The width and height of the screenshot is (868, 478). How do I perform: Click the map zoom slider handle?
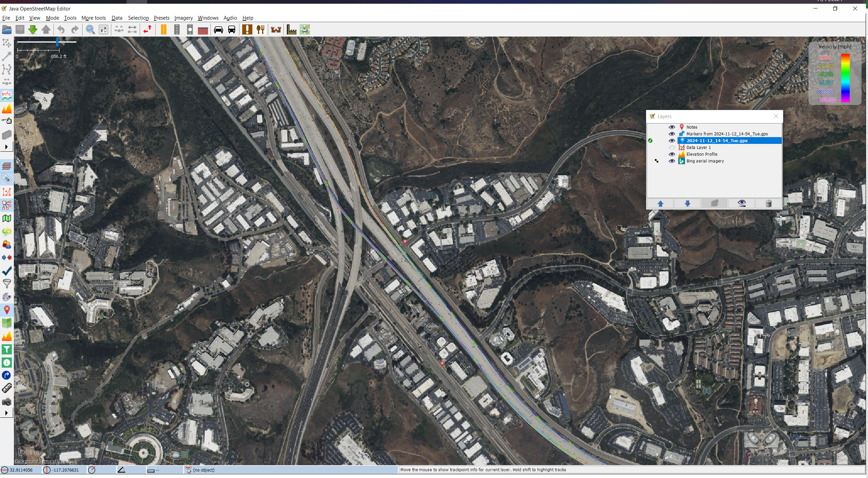(58, 42)
